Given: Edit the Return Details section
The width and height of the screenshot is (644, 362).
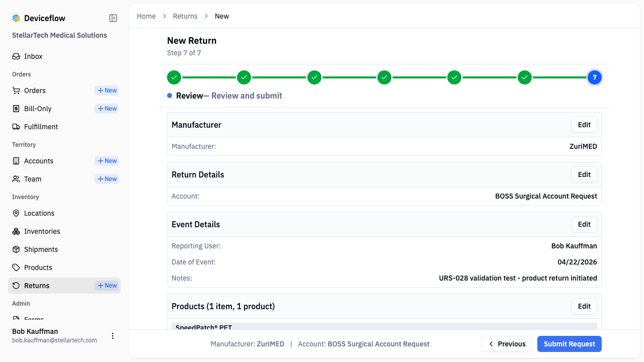Looking at the screenshot, I should [x=584, y=174].
